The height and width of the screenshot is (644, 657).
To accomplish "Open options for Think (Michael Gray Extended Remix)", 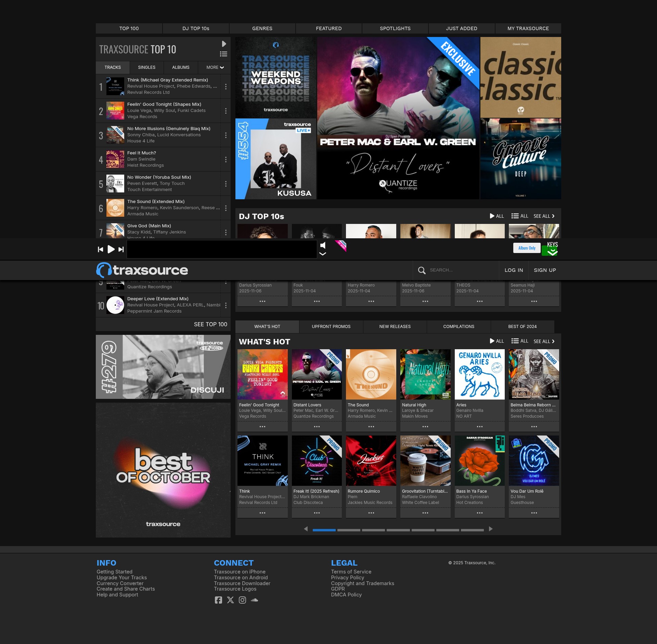I will coord(226,87).
